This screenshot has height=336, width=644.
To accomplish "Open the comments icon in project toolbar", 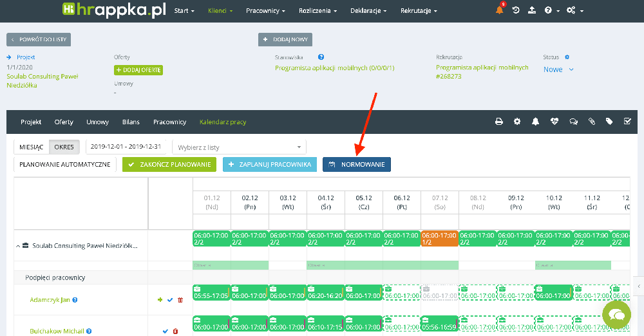I will click(x=573, y=122).
